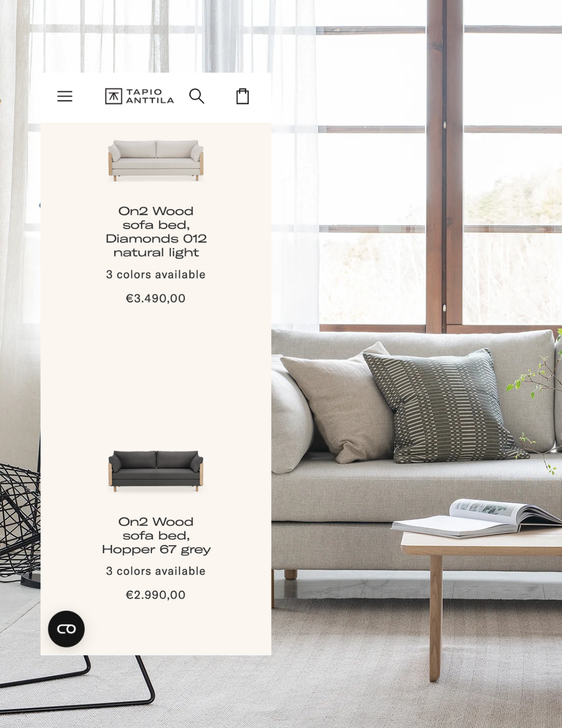Open On2 Wood sofa bed Diamonds 012 title
This screenshot has height=728, width=562.
[156, 231]
